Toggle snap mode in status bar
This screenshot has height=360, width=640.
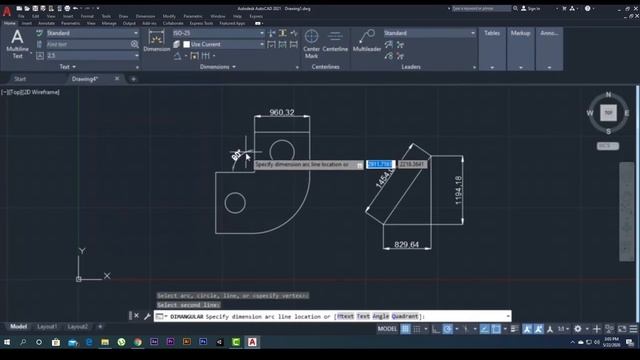point(417,329)
